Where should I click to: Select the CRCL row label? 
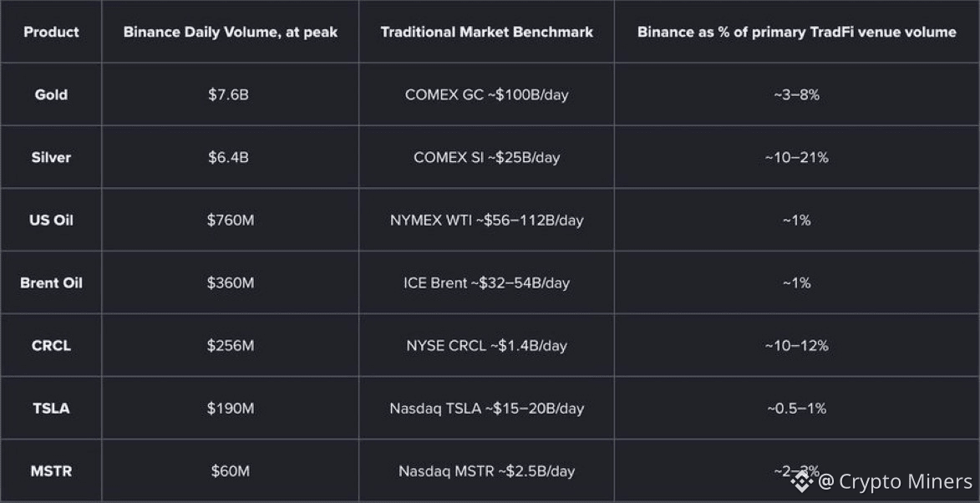[51, 346]
